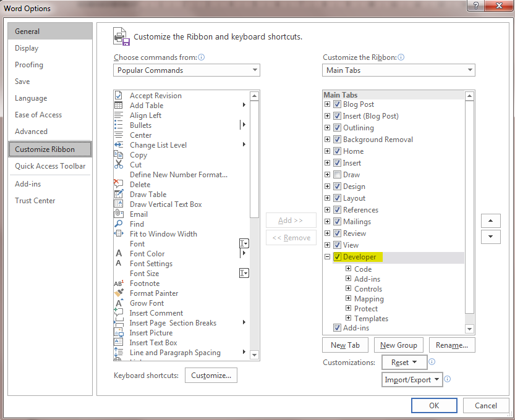Click the Move Up arrow button
The height and width of the screenshot is (420, 515).
click(x=491, y=220)
